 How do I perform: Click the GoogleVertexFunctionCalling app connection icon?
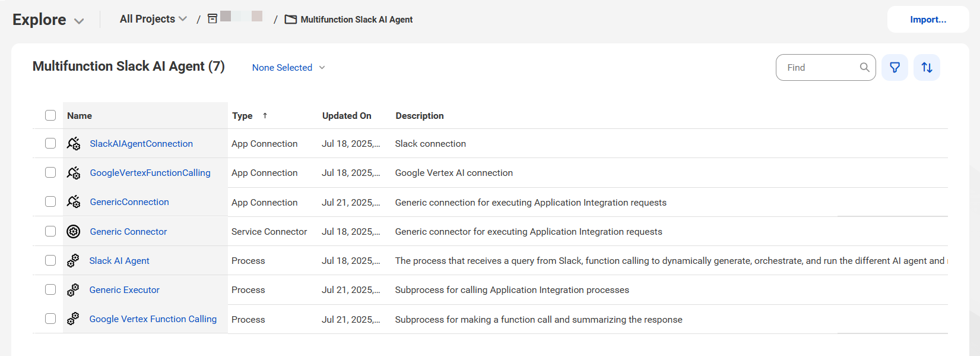74,172
